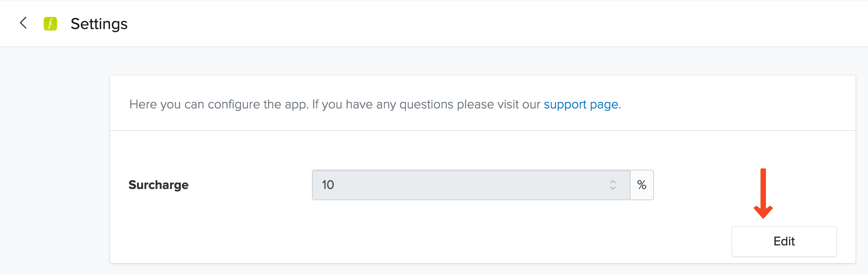Increase surcharge with the up stepper arrow
868x274 pixels.
pos(613,182)
